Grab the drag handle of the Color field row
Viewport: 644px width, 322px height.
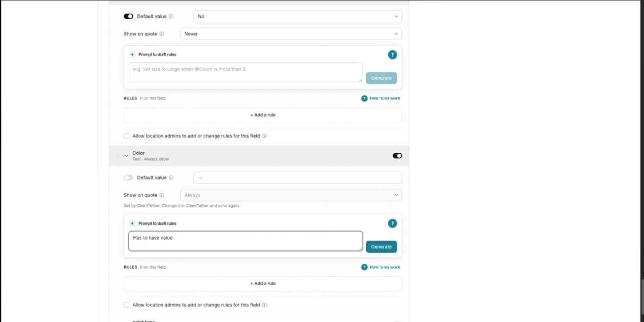click(118, 156)
